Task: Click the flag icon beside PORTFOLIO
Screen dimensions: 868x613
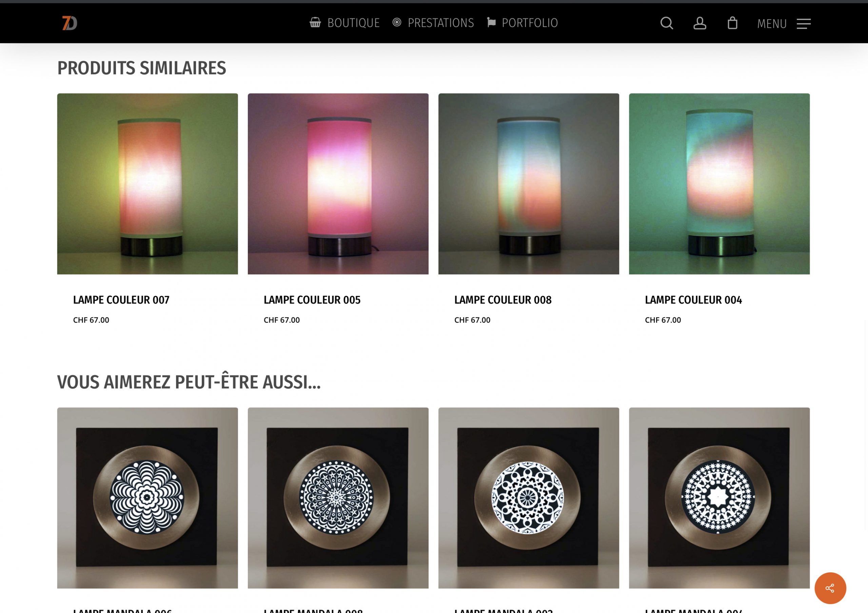Action: point(491,23)
